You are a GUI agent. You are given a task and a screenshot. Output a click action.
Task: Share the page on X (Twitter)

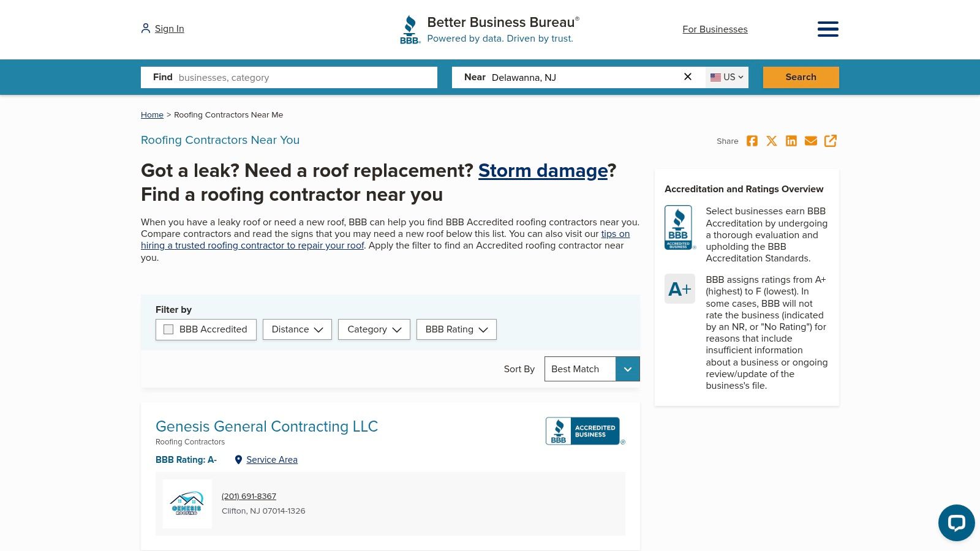772,141
